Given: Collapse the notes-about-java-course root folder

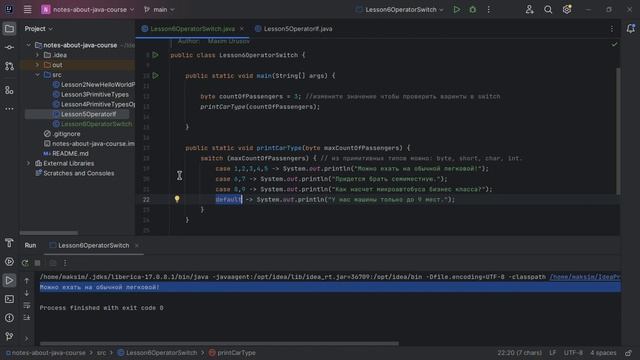Looking at the screenshot, I should tap(29, 45).
